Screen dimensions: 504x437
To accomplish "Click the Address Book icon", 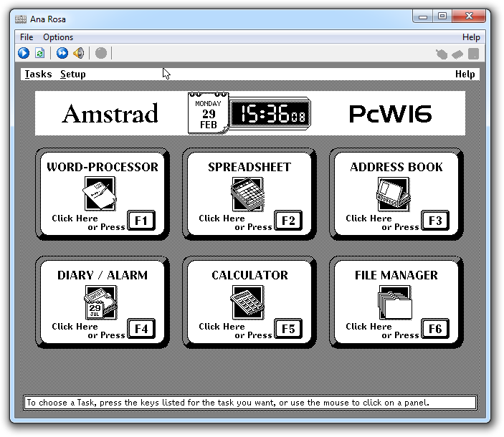I will [x=394, y=193].
